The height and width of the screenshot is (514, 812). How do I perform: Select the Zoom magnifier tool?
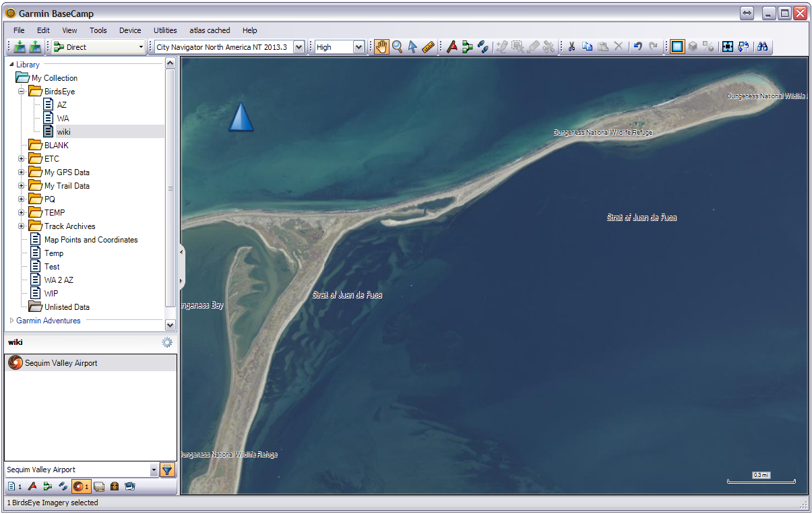[x=398, y=47]
